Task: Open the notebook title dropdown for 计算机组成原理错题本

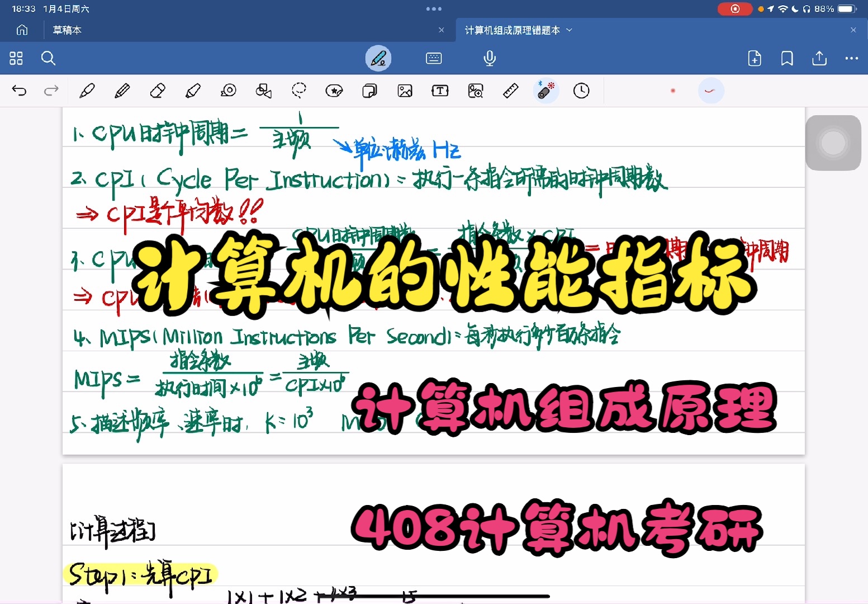Action: click(x=570, y=30)
